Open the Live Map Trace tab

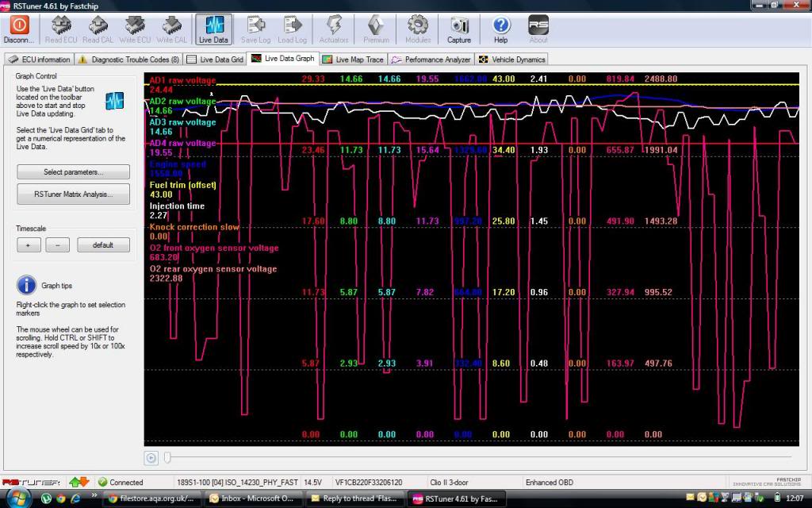(353, 60)
